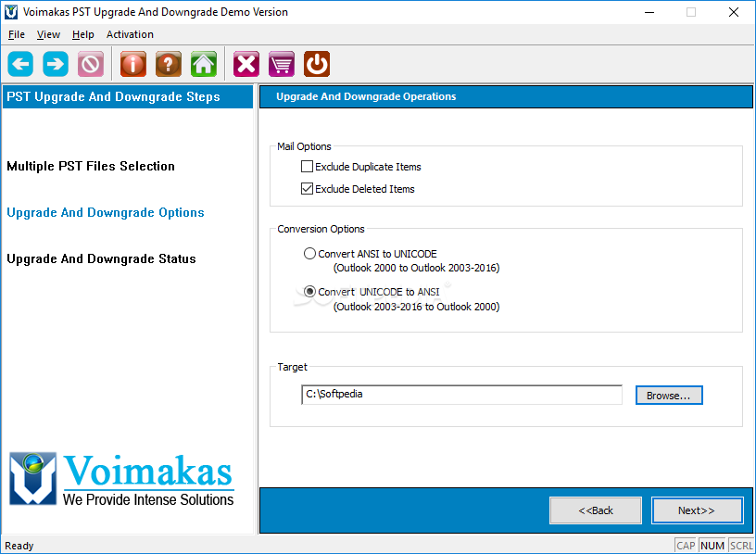Click the Outlook 2000 to Outlook 2003-2016 note
The width and height of the screenshot is (756, 554).
pyautogui.click(x=417, y=268)
